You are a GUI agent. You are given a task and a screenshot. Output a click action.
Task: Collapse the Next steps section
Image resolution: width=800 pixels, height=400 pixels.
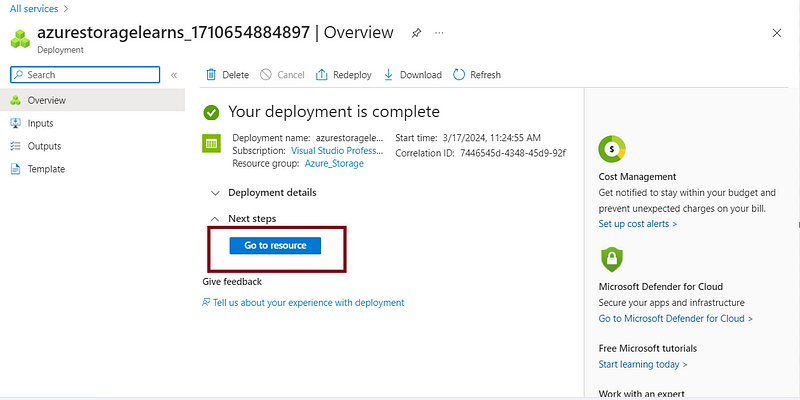(x=216, y=219)
